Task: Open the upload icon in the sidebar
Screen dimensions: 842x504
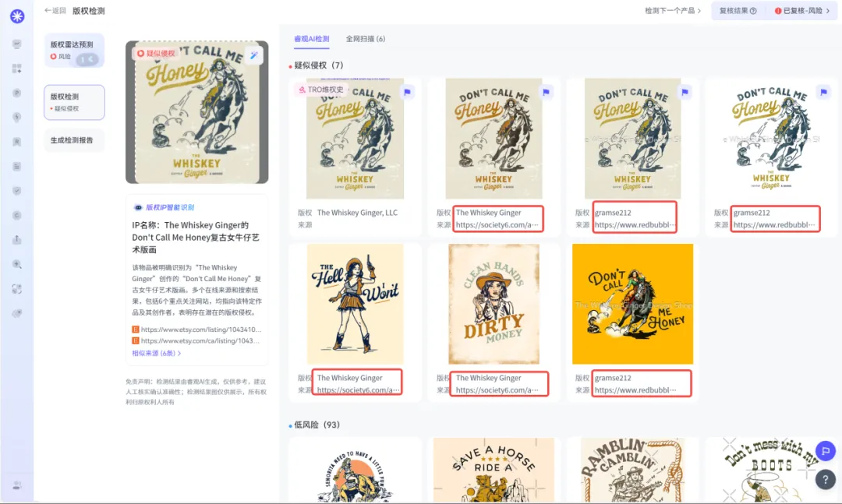Action: coord(17,239)
